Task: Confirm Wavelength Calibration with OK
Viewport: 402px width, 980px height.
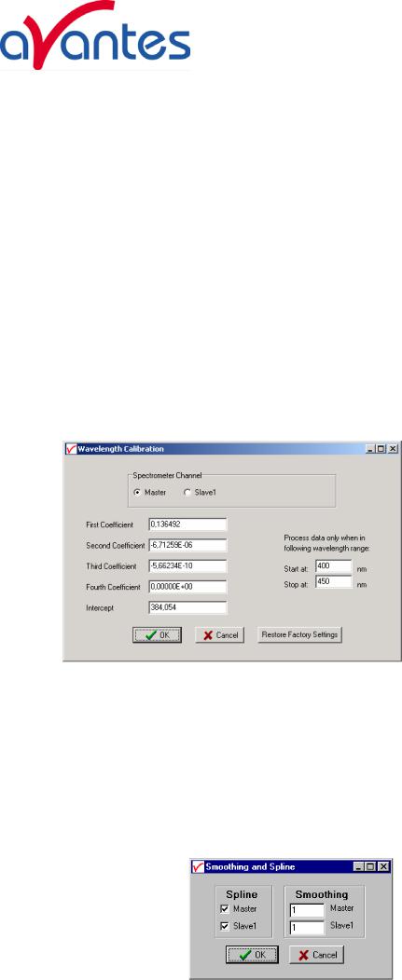Action: click(x=158, y=635)
